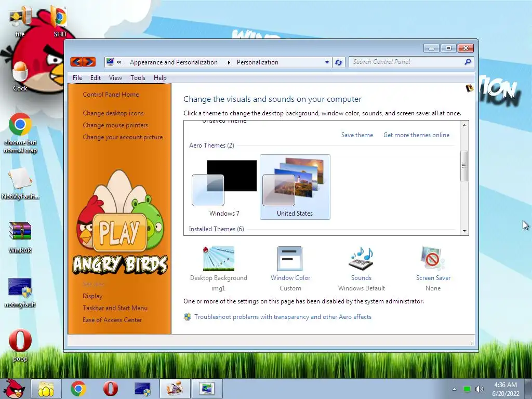Screen dimensions: 532x399
Task: Go to Control Panel Home
Action: pos(111,95)
